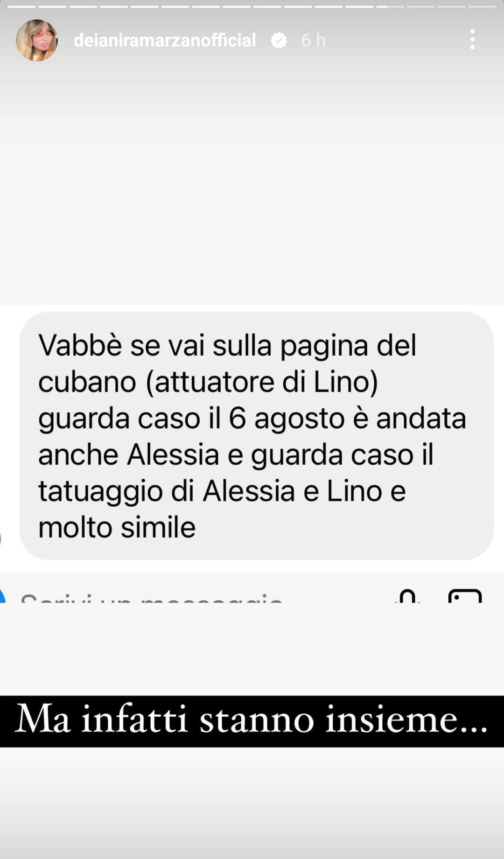Open deianiramarzanofficial profile picture
Viewport: 504px width, 859px height.
pos(37,40)
